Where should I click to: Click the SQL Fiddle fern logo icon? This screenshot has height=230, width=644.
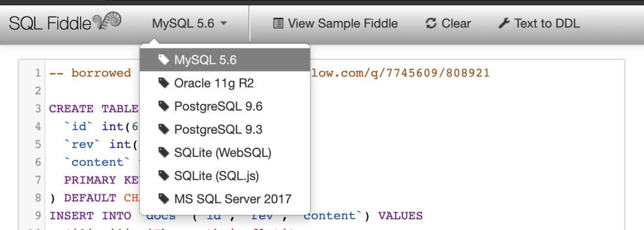[x=107, y=21]
